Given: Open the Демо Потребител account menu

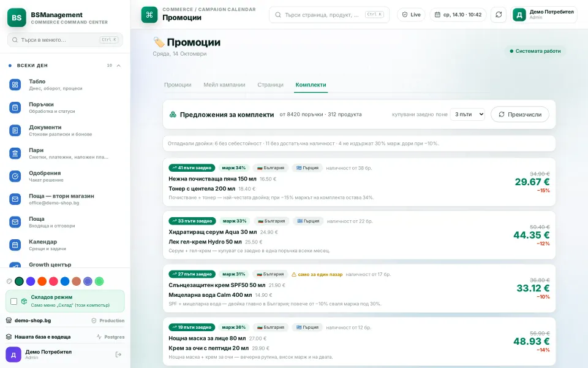Looking at the screenshot, I should click(544, 15).
